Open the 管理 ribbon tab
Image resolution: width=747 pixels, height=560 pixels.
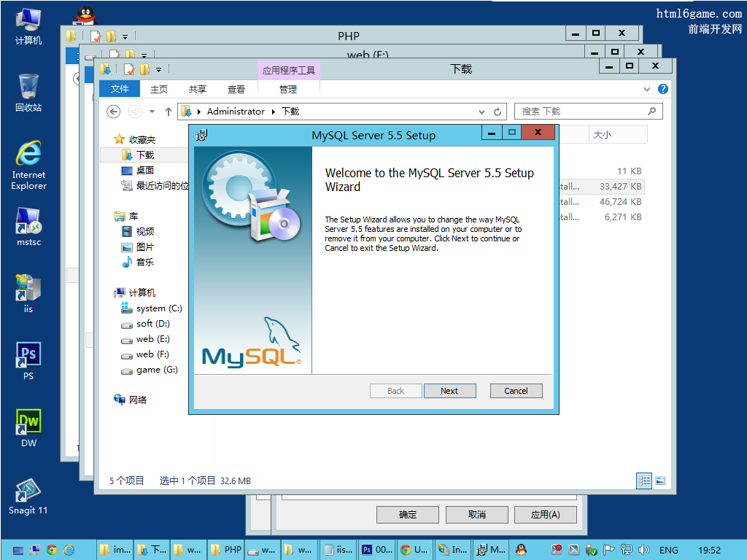point(287,89)
